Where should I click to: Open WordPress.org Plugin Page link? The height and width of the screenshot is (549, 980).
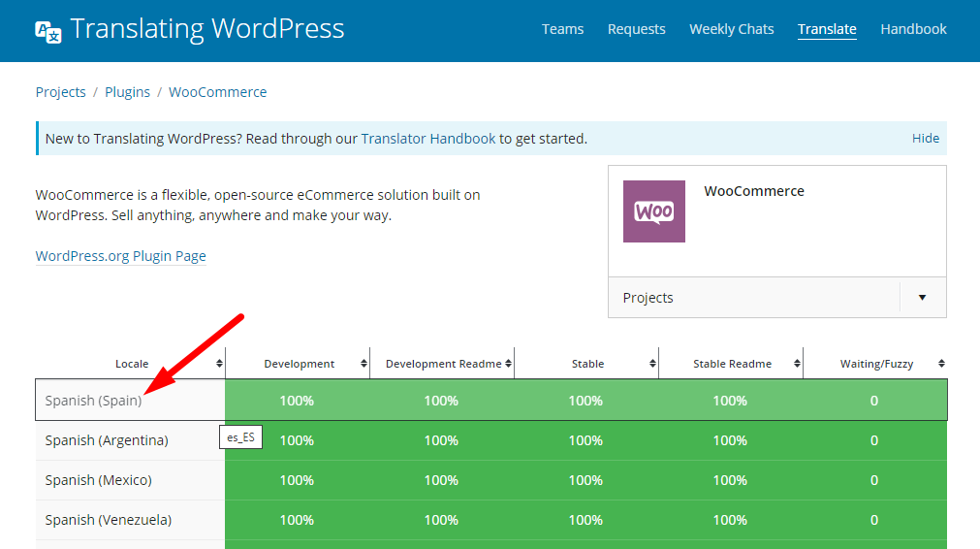[120, 256]
